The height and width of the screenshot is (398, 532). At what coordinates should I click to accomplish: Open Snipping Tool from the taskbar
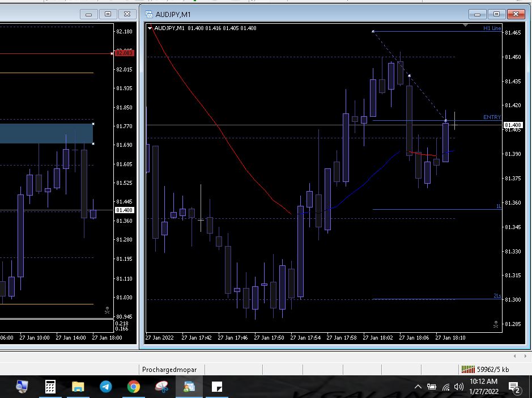[x=161, y=387]
